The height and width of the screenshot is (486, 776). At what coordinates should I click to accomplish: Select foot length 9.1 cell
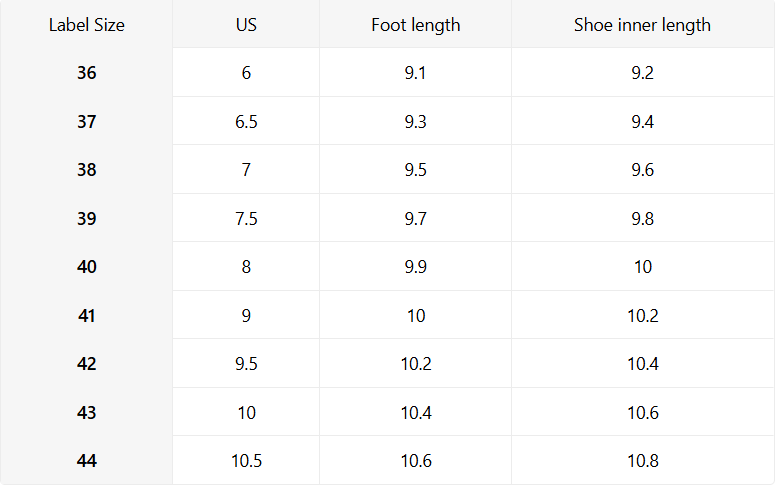[416, 73]
